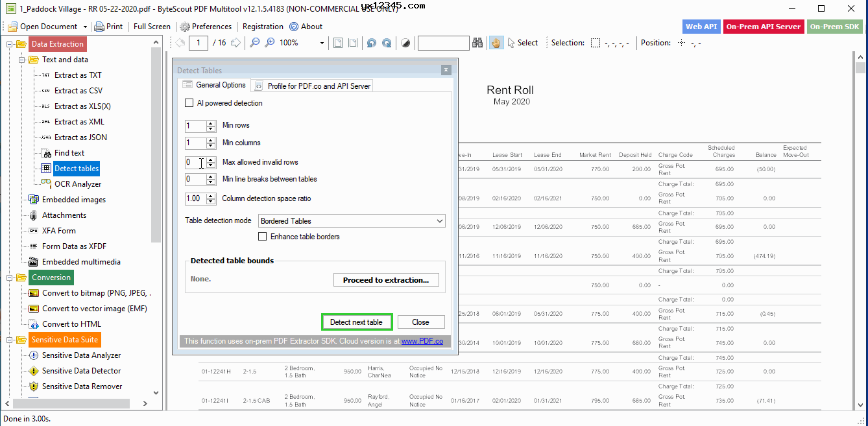Screen dimensions: 868x426
Task: Collapse the Data Extraction tree node
Action: 10,44
